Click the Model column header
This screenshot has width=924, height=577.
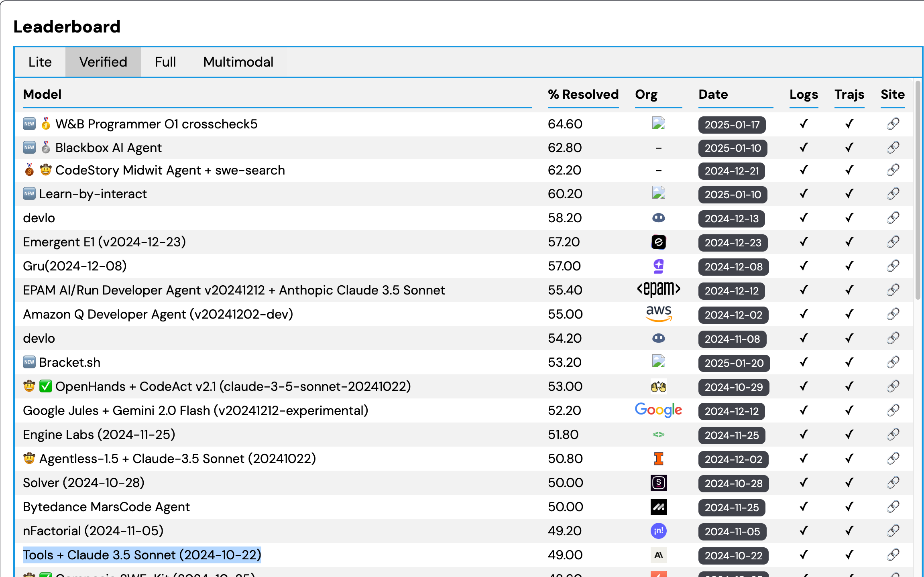pyautogui.click(x=42, y=94)
